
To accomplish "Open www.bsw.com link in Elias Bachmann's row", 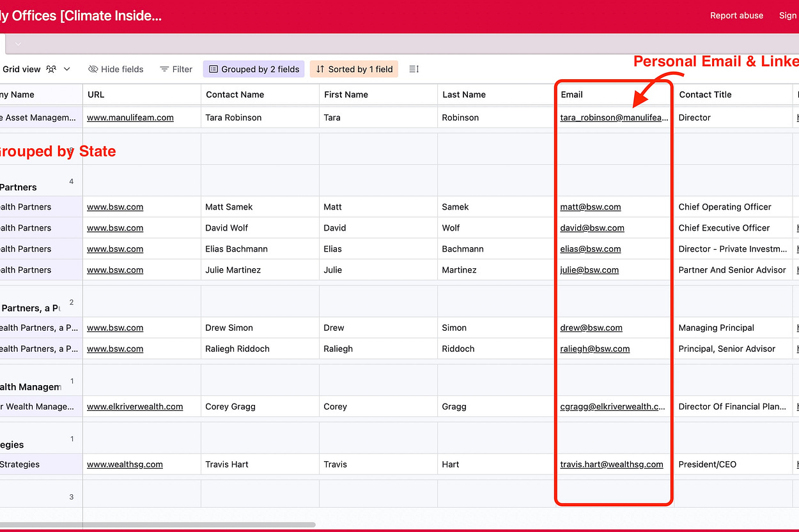I will [115, 249].
